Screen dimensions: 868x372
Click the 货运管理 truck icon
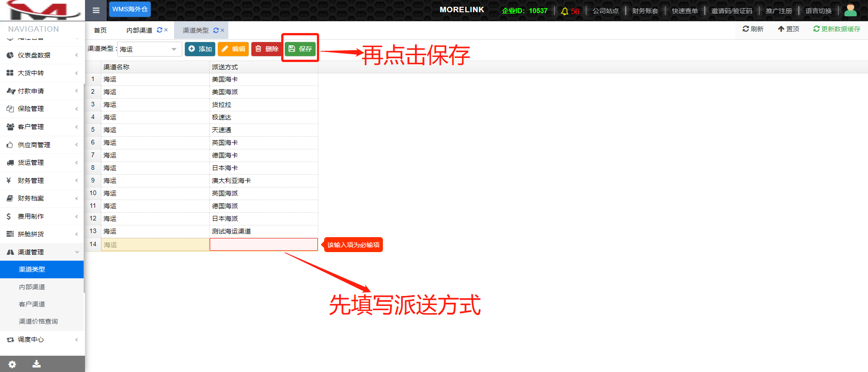(x=10, y=162)
